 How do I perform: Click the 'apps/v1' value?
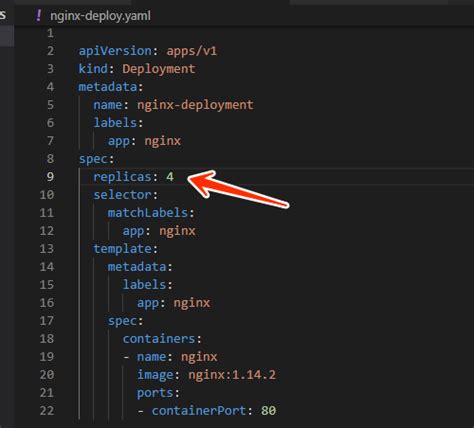[192, 51]
